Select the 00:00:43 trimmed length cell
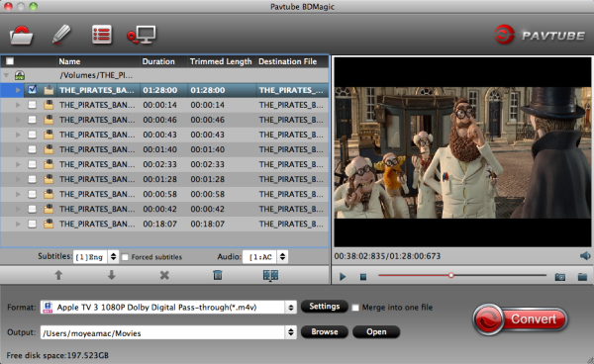 (x=208, y=135)
